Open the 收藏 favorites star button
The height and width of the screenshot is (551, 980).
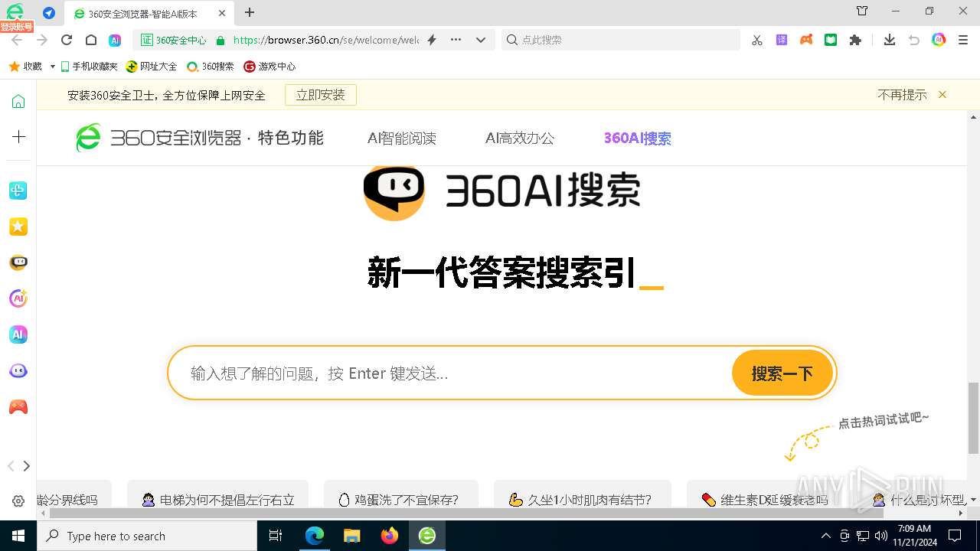click(x=25, y=67)
